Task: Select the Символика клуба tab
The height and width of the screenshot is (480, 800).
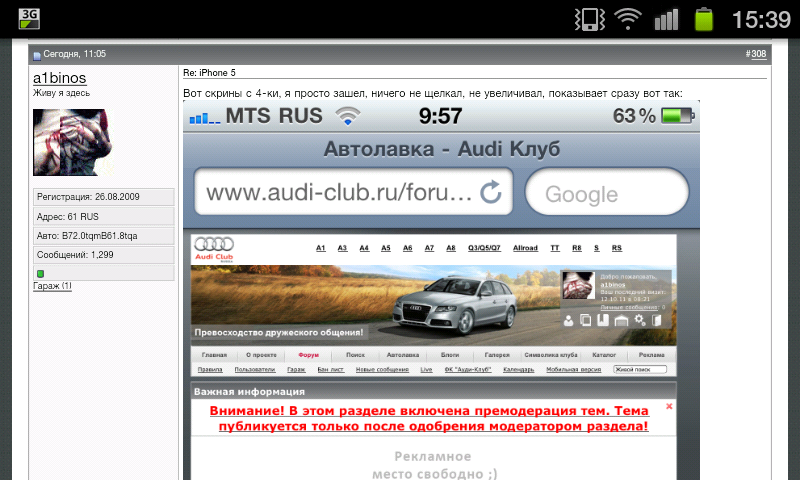Action: click(551, 355)
